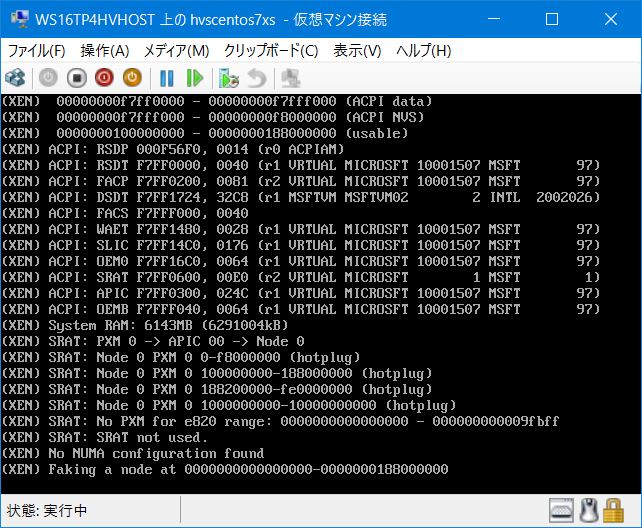
Task: Click the 'No NUMA configuration found' line
Action: 133,454
